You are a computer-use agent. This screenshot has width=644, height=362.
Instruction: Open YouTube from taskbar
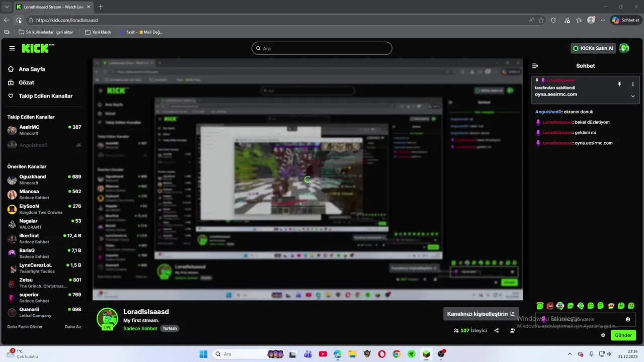323,354
